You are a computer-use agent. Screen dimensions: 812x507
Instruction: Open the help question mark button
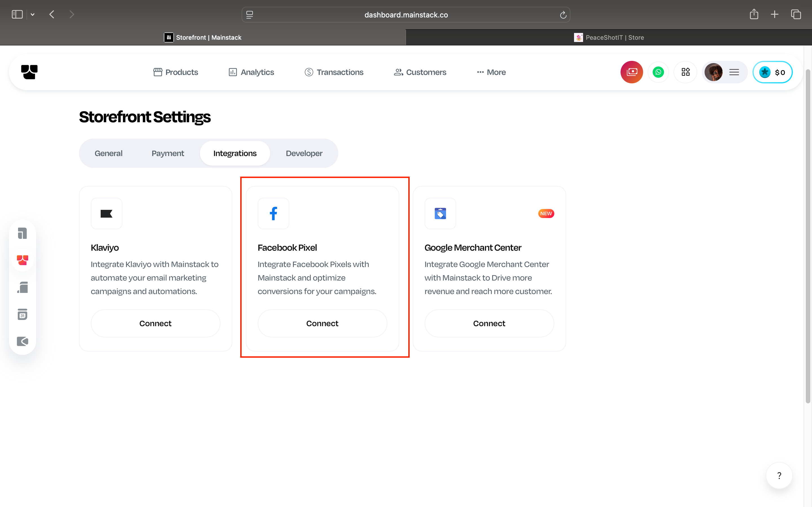click(x=779, y=475)
